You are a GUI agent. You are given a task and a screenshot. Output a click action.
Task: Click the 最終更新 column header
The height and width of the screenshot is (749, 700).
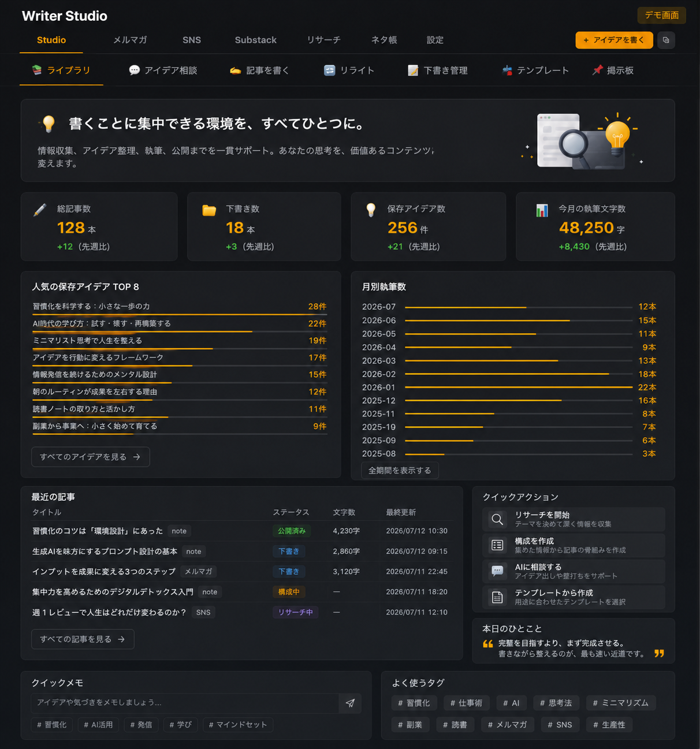coord(401,513)
